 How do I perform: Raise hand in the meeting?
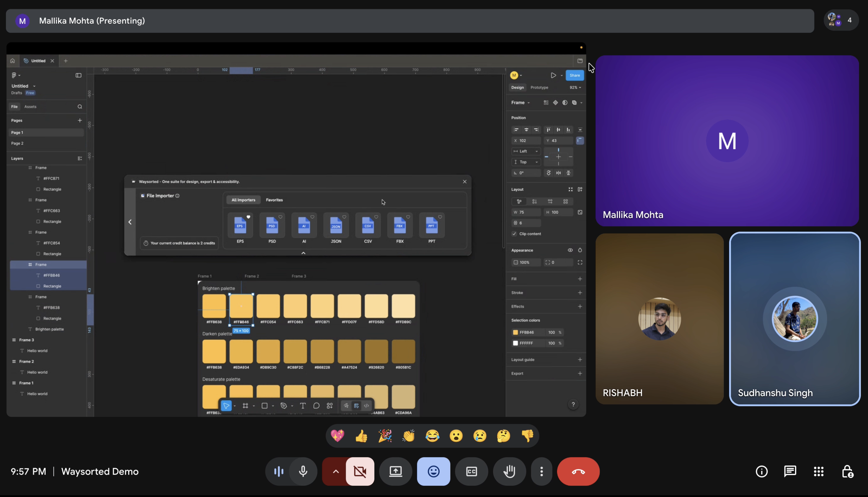(x=509, y=471)
